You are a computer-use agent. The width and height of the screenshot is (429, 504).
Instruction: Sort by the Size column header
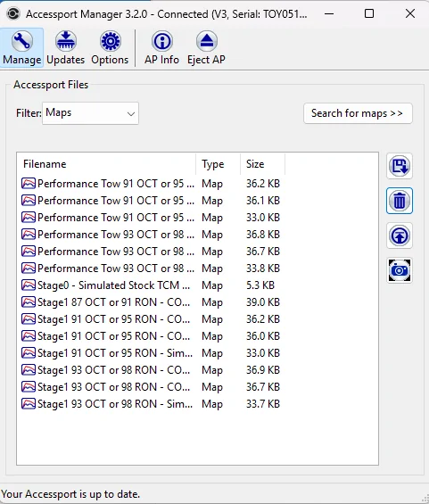pos(262,164)
